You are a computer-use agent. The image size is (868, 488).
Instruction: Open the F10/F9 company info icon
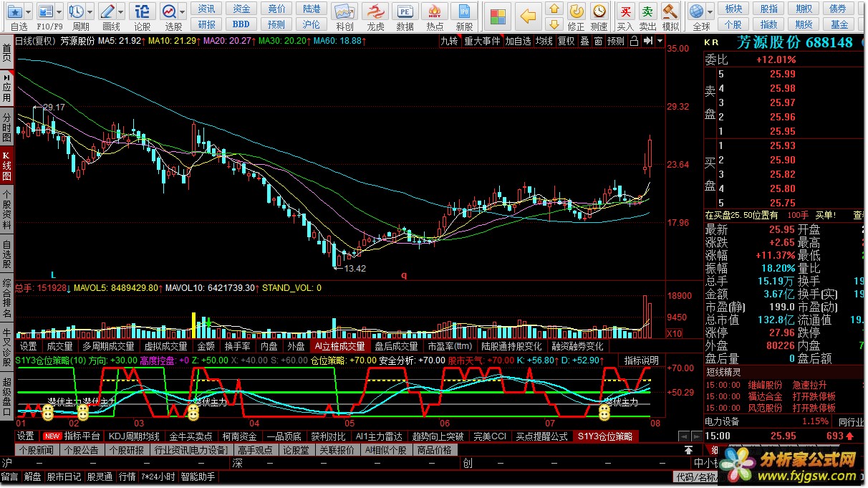45,11
